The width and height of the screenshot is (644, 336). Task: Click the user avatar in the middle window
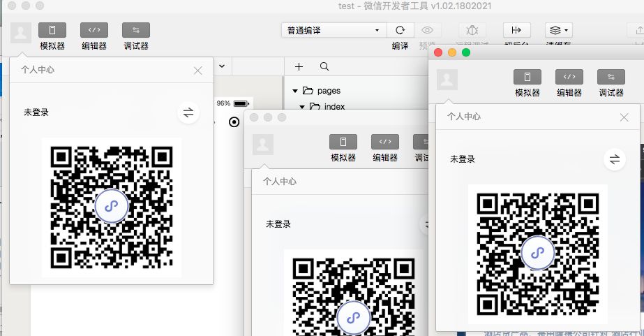tap(263, 145)
